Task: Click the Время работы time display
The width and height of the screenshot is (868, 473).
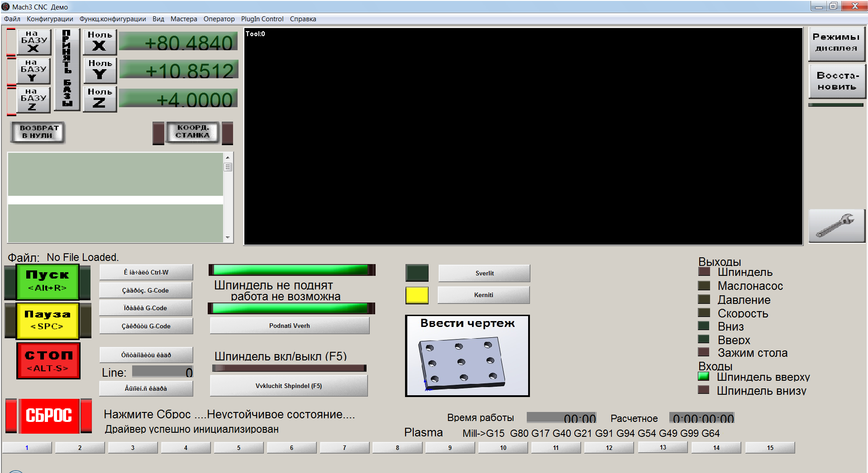Action: tap(562, 418)
